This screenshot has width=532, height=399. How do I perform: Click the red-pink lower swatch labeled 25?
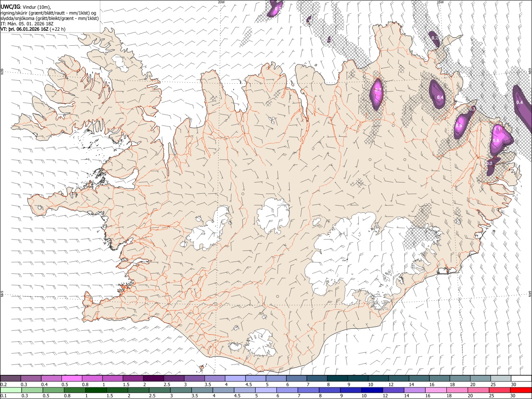(499, 390)
